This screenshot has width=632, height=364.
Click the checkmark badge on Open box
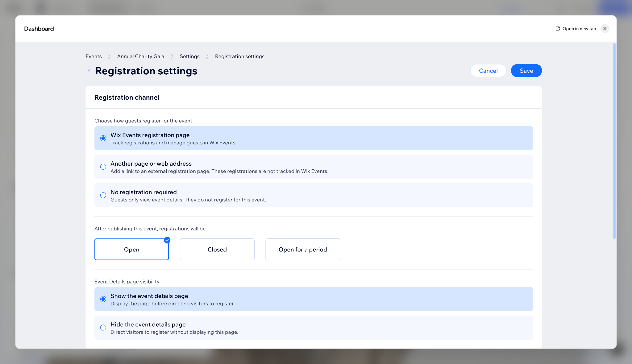pyautogui.click(x=167, y=240)
